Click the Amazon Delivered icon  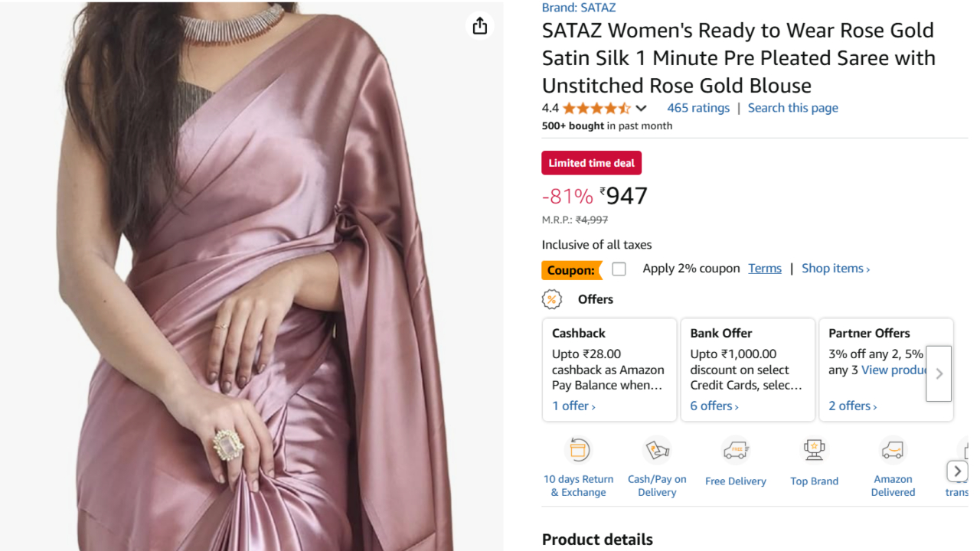point(893,451)
